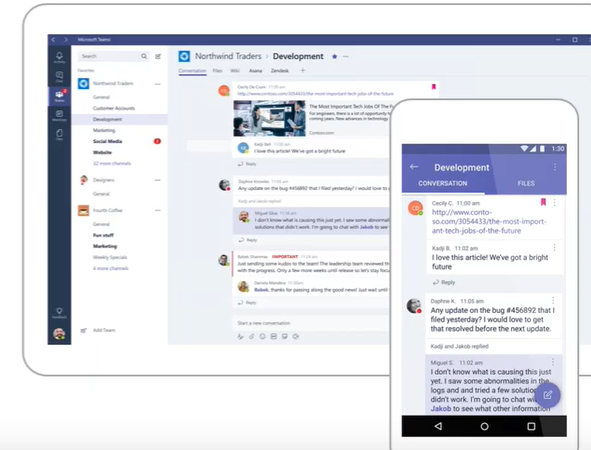Go forward with the title bar right arrow

tap(66, 40)
